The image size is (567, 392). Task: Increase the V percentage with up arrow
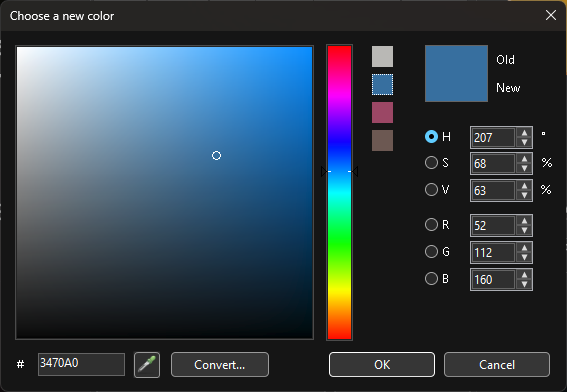click(x=524, y=186)
